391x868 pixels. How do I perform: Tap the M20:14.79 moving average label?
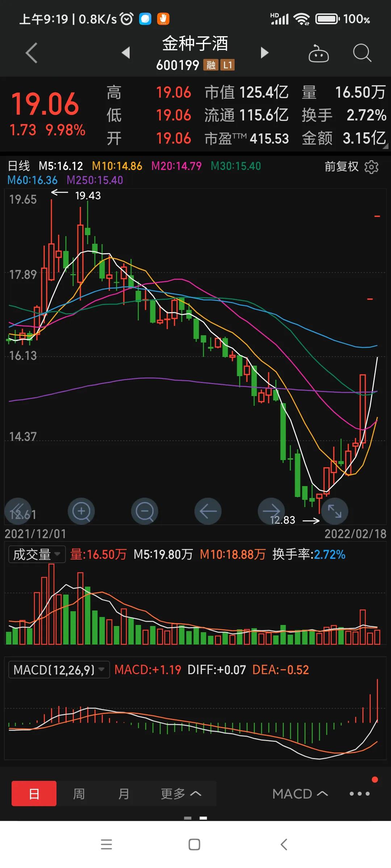point(176,166)
